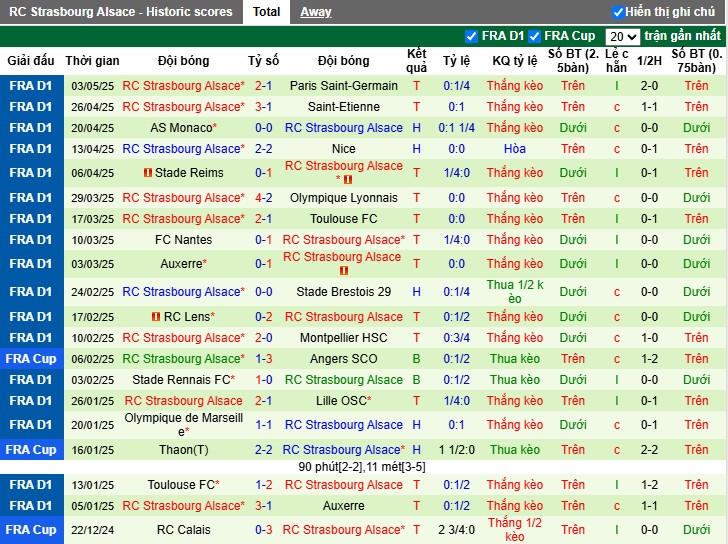This screenshot has width=728, height=544.
Task: Uncheck the FRA D1 filter checkbox
Action: (471, 36)
